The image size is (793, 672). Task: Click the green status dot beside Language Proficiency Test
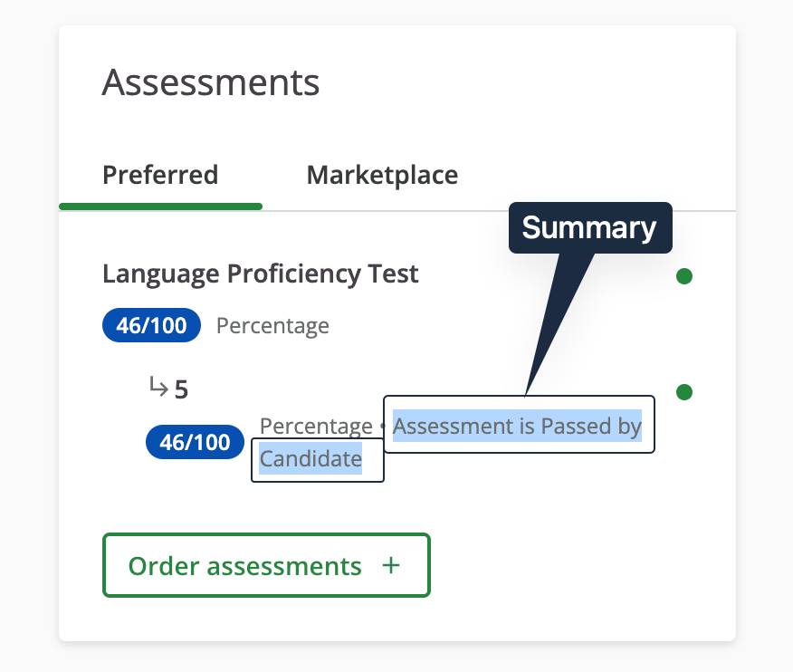point(684,276)
